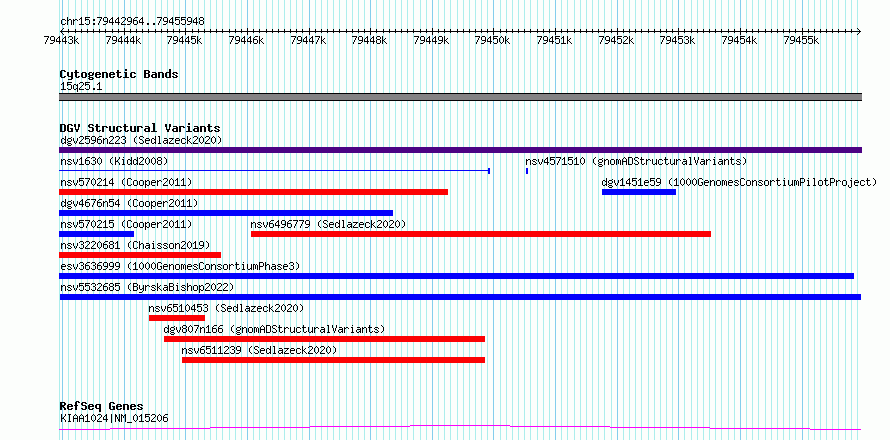Open the nsv570215 (Cooper2011) variant label

pos(126,224)
